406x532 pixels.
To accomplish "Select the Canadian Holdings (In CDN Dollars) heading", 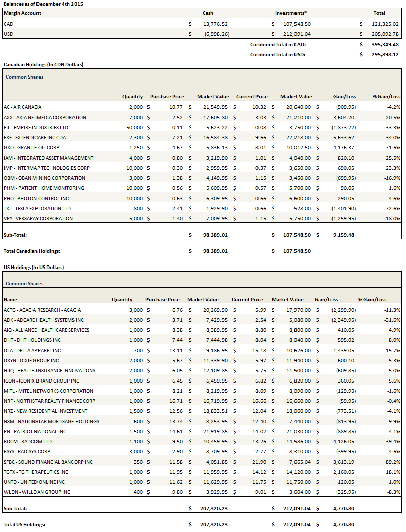I will point(43,65).
